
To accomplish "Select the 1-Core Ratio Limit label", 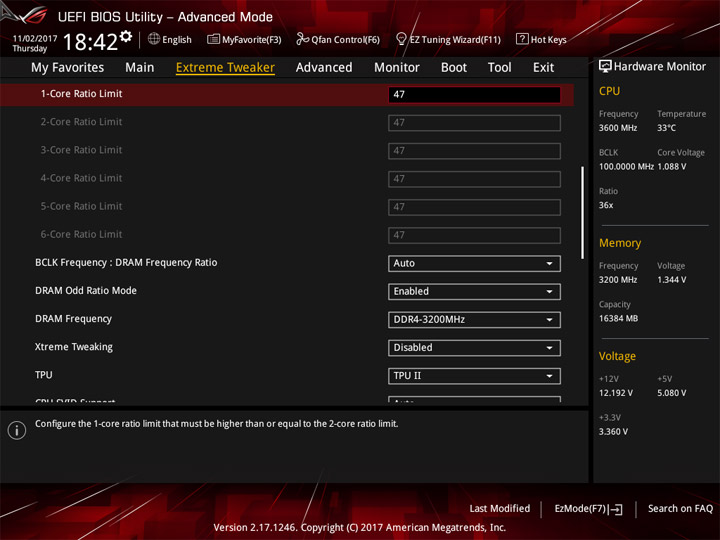I will (81, 94).
